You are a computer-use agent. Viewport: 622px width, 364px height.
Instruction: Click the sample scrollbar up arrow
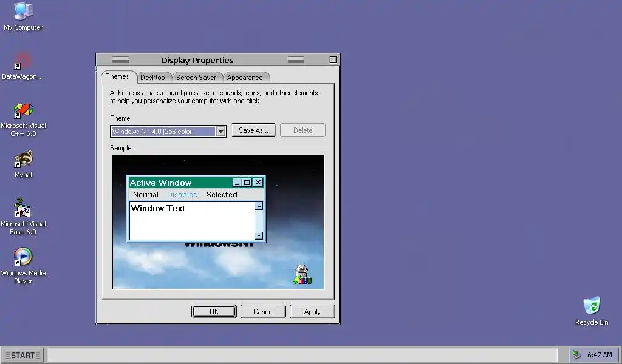click(259, 206)
